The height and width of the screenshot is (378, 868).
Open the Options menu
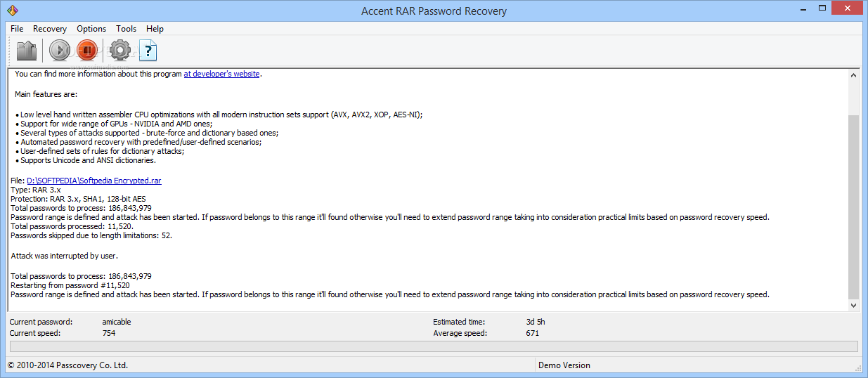pos(91,29)
